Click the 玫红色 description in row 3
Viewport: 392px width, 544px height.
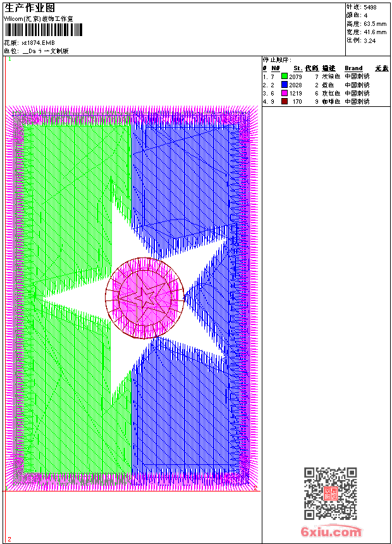pos(331,93)
